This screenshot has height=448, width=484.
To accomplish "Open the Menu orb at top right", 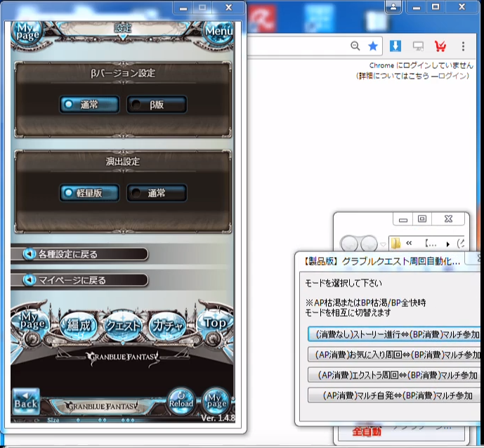I will 218,32.
